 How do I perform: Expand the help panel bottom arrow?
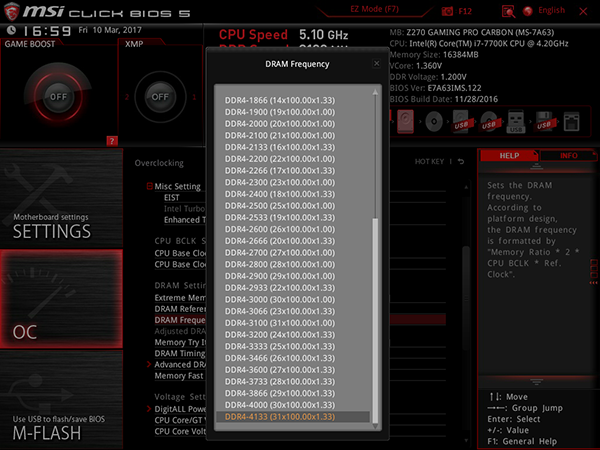pos(536,382)
